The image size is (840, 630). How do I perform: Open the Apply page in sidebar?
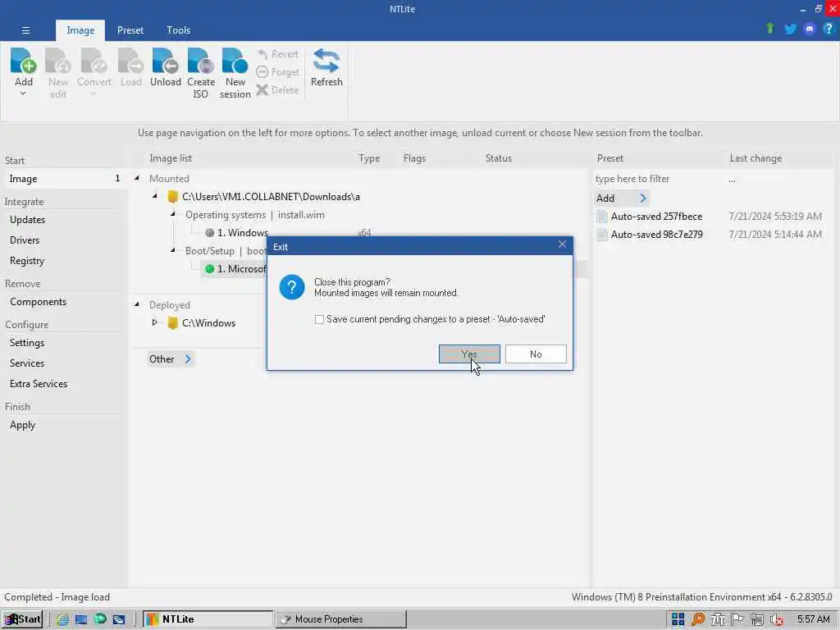tap(22, 426)
